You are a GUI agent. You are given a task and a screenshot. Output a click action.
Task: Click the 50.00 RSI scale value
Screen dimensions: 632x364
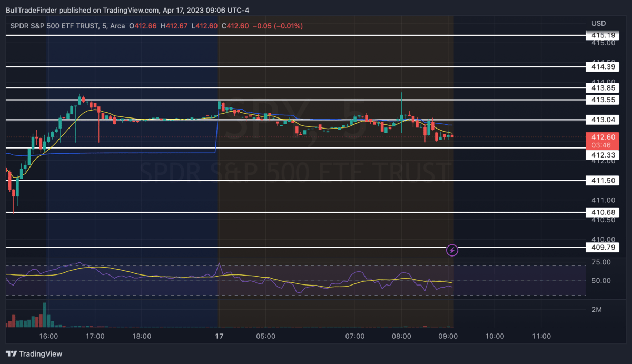coord(601,281)
